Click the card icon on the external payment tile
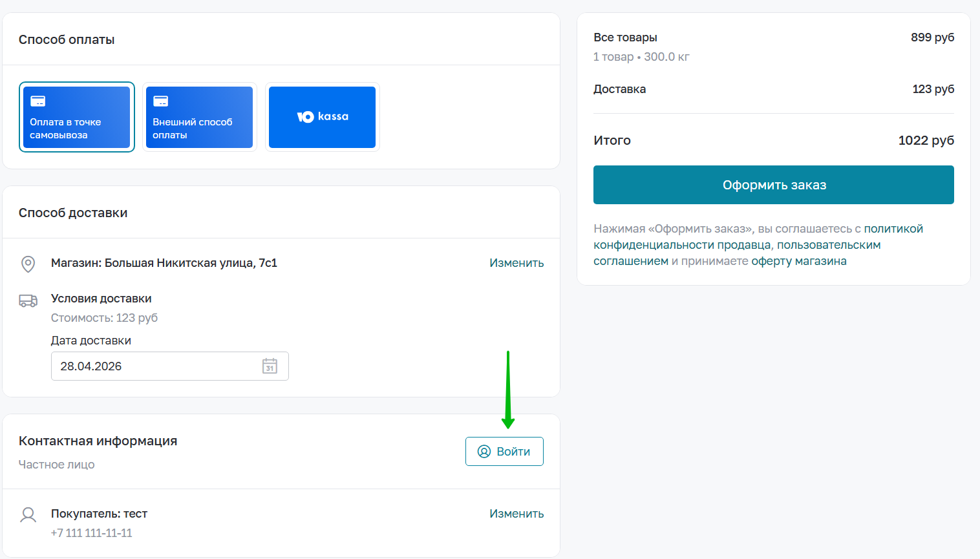 (x=161, y=101)
